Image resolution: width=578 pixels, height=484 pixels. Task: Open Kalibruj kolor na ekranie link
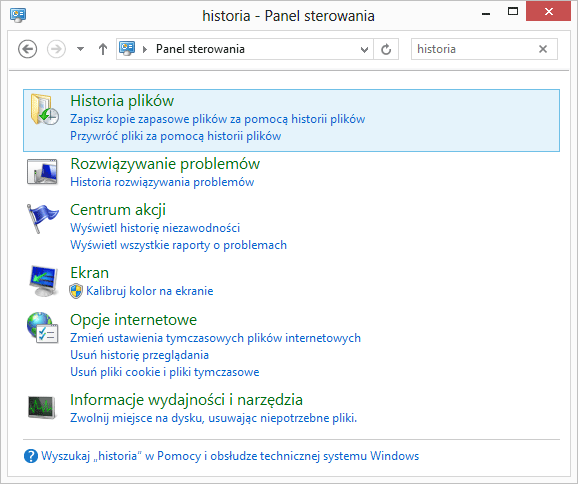click(x=150, y=291)
